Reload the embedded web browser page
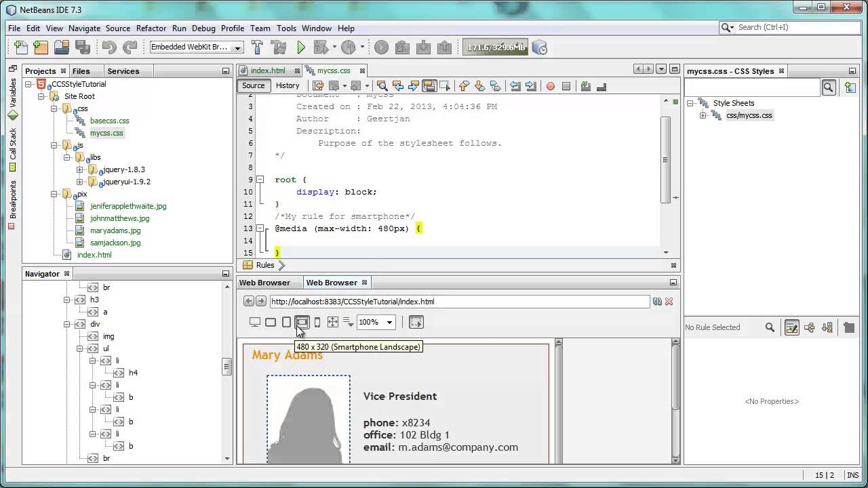 click(x=657, y=302)
